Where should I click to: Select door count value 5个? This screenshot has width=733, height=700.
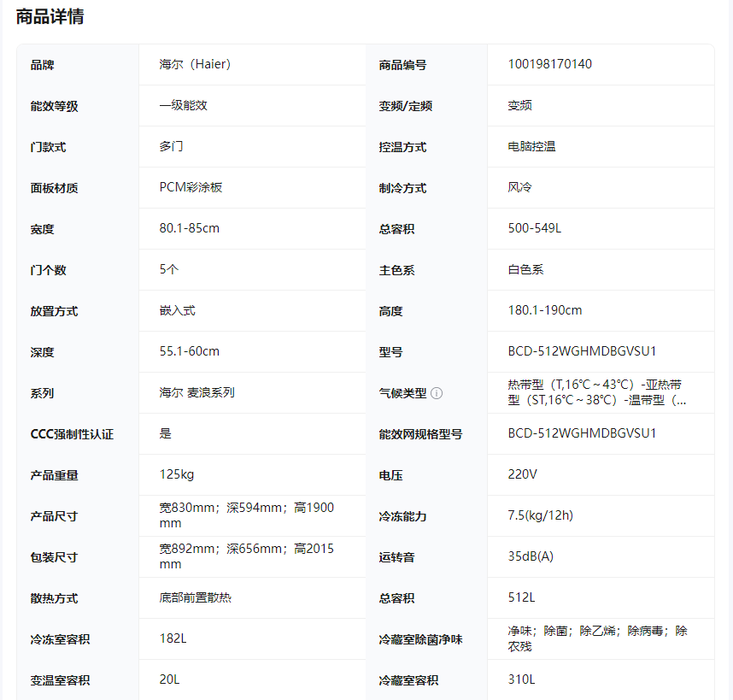point(169,269)
